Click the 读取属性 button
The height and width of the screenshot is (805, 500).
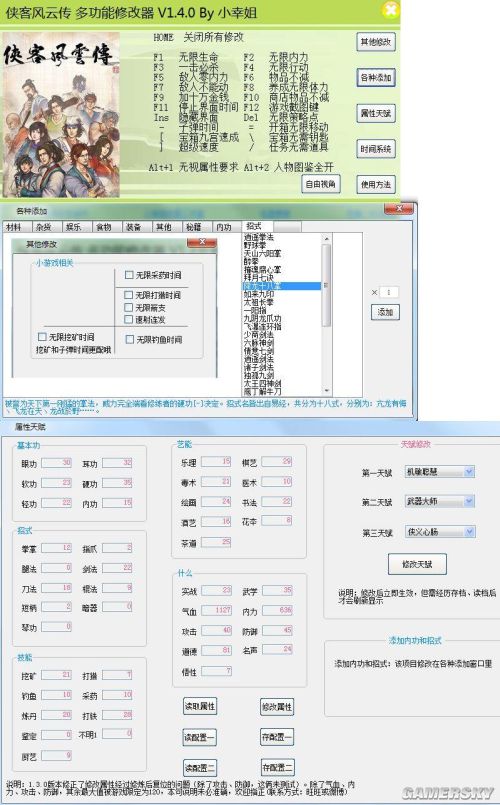pyautogui.click(x=200, y=706)
